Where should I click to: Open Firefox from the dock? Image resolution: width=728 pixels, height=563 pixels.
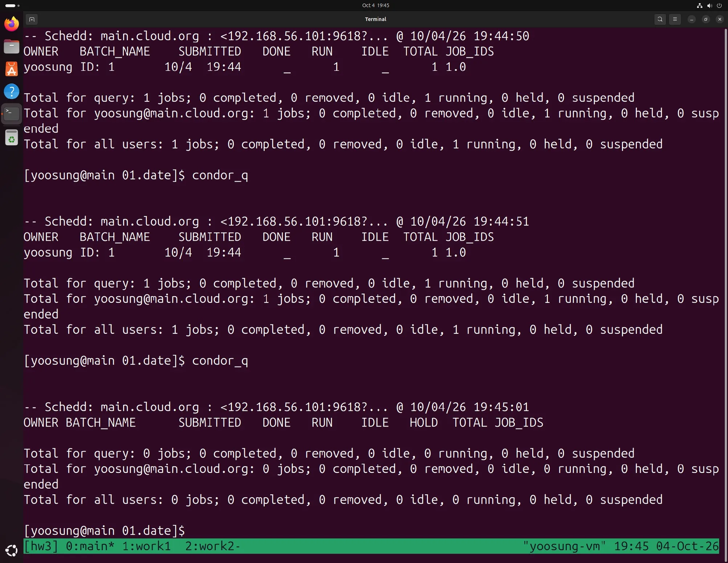[12, 24]
